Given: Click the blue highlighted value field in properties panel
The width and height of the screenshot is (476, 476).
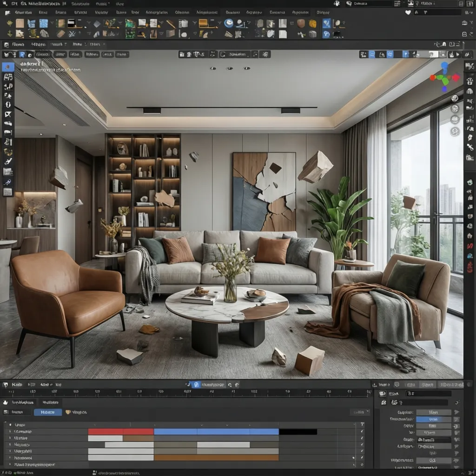Looking at the screenshot, I should [x=434, y=419].
